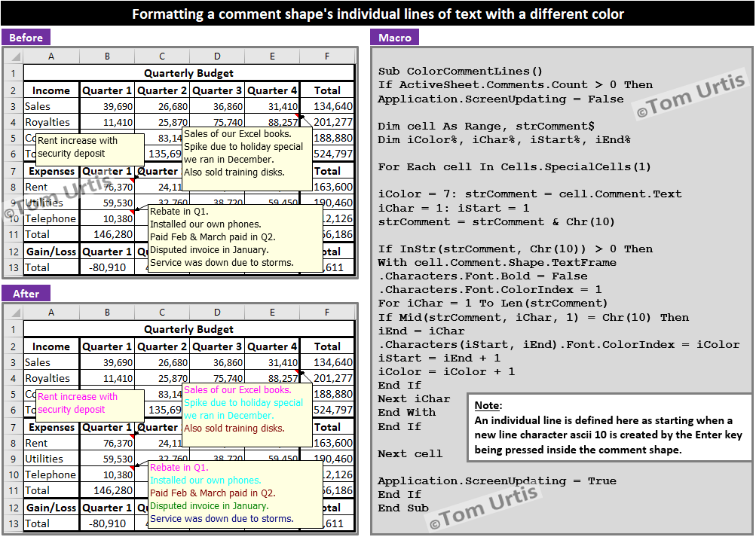Screen dimensions: 756x537
Task: Select row 3 header in the Before sheet
Action: tap(14, 106)
